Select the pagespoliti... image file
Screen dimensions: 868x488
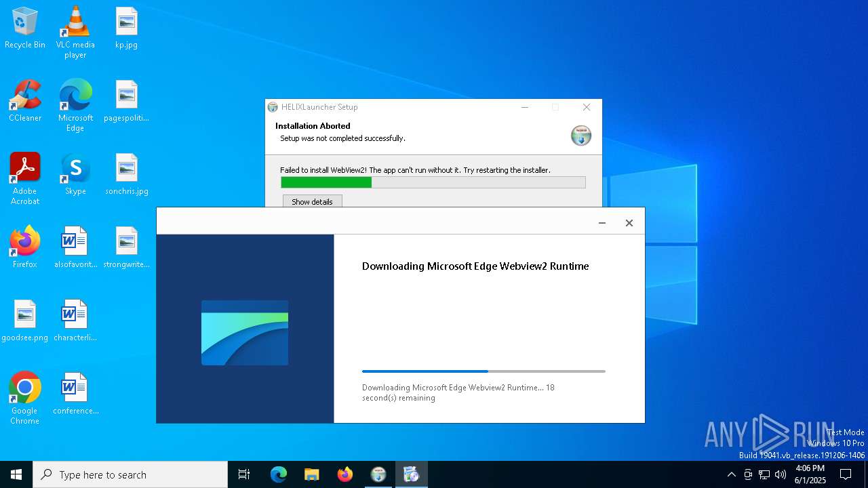point(126,101)
